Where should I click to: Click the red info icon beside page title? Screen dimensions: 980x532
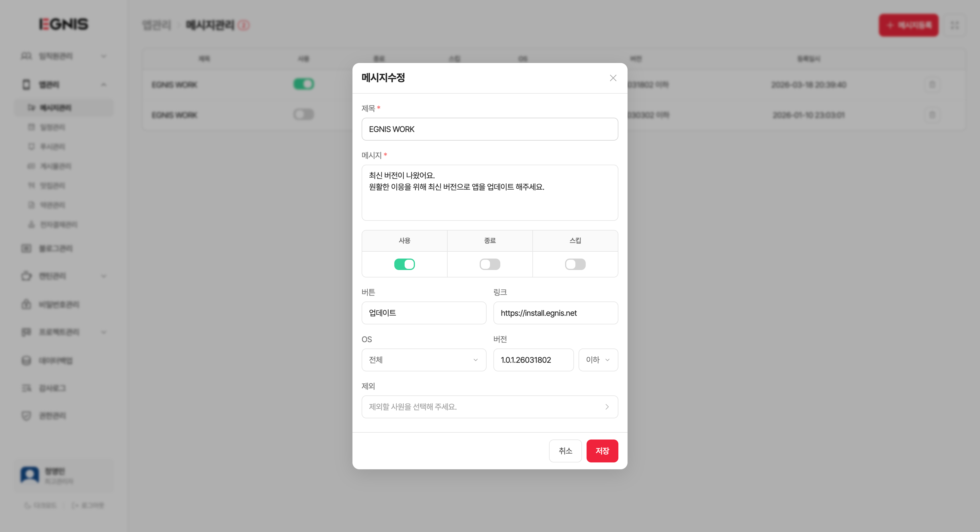click(244, 25)
